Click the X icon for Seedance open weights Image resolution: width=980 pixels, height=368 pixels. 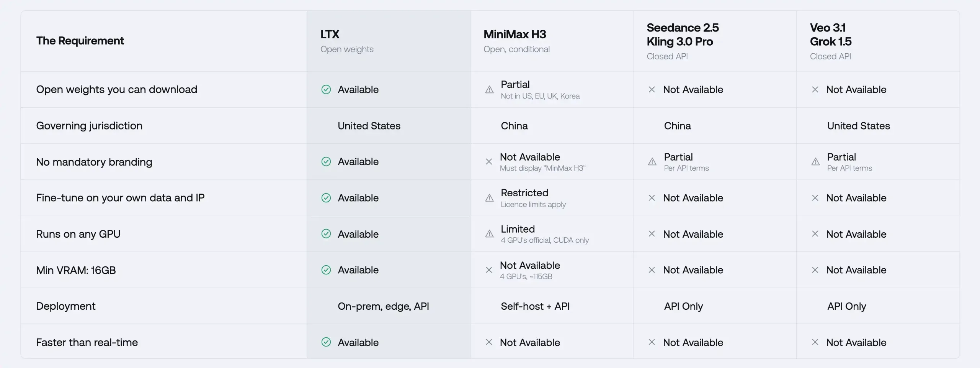pos(652,90)
